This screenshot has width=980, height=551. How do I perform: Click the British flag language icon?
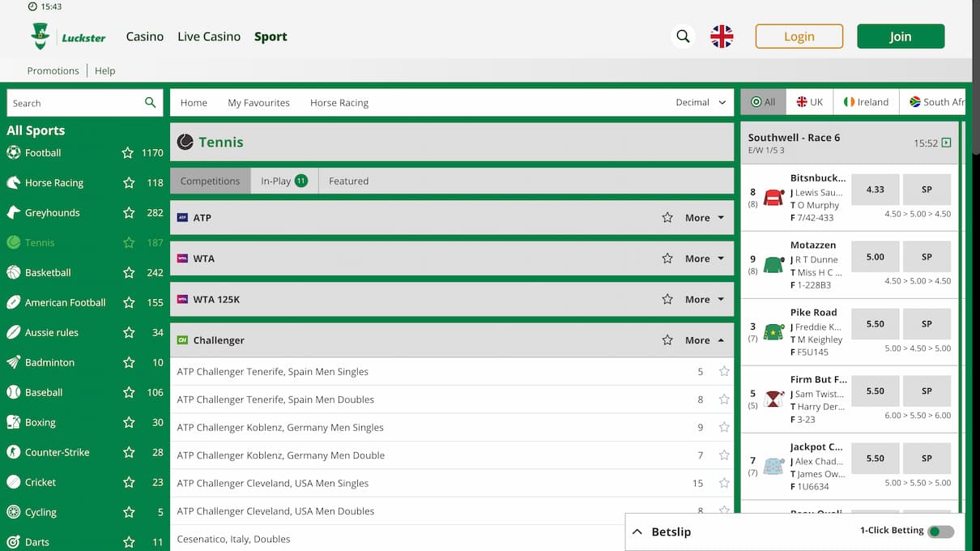(x=722, y=36)
